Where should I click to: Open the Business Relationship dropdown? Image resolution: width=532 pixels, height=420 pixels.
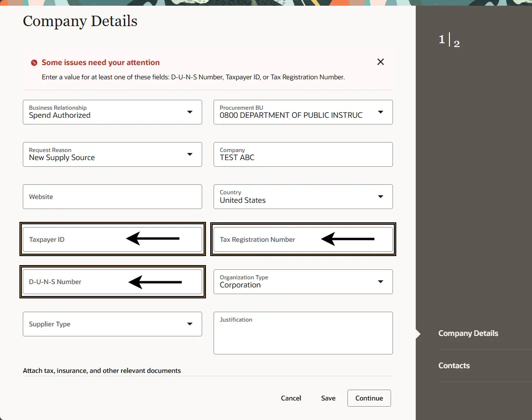[x=189, y=112]
